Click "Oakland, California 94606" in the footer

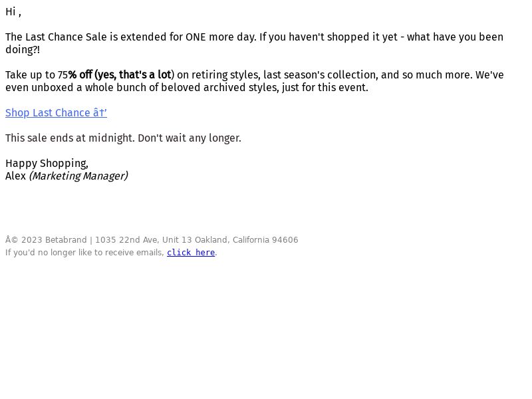click(x=246, y=240)
